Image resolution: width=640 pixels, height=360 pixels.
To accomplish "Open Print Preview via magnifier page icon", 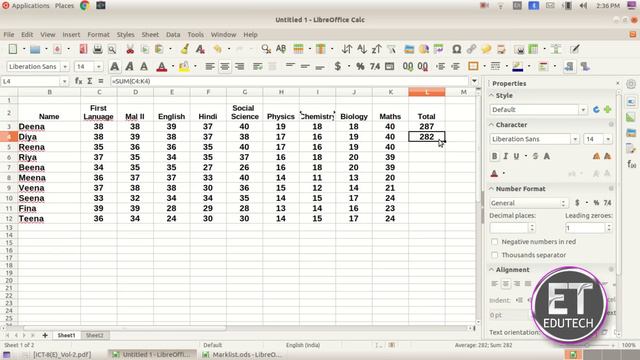I will (112, 49).
